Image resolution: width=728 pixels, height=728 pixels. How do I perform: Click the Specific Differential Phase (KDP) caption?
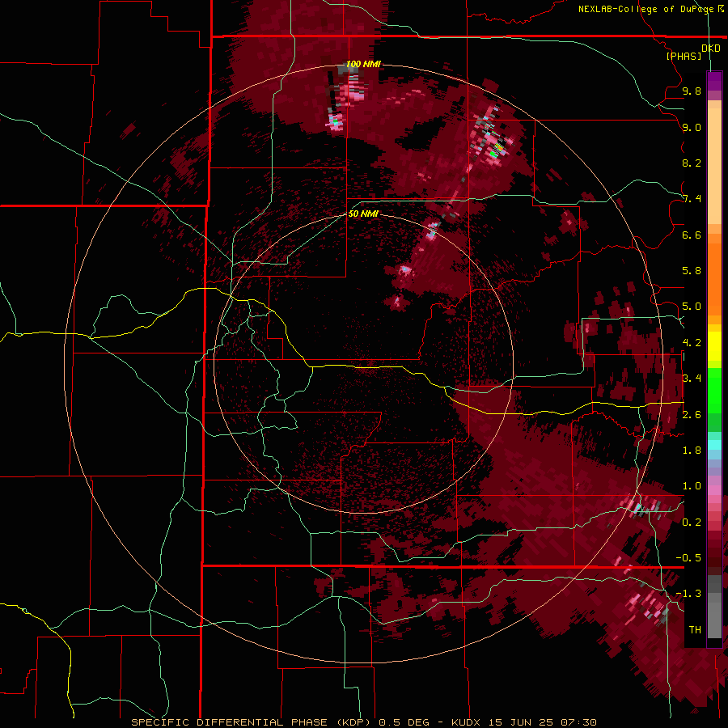coord(251,722)
